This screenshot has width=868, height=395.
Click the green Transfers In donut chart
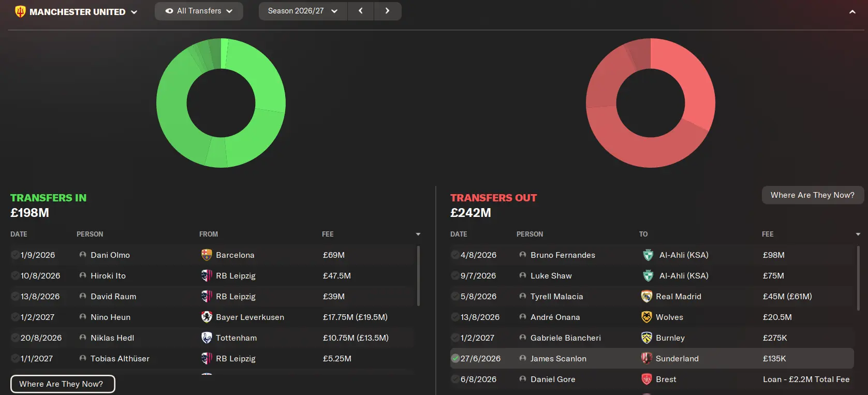pyautogui.click(x=221, y=103)
